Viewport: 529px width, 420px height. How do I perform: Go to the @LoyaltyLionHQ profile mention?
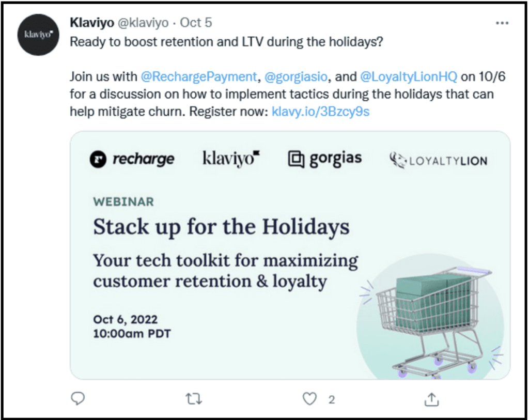pyautogui.click(x=409, y=77)
